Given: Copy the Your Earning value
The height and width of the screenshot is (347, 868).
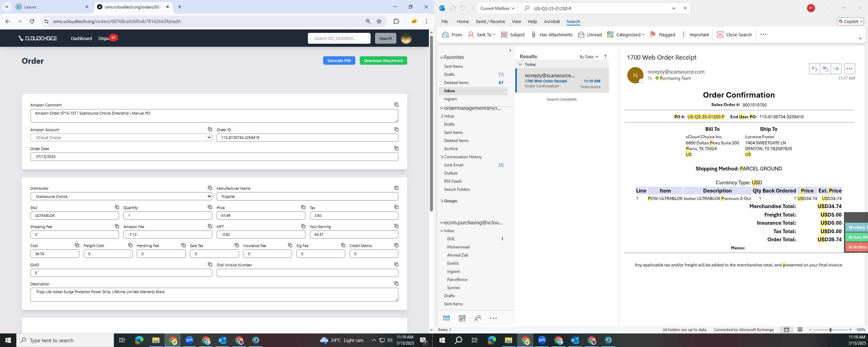Looking at the screenshot, I should (x=396, y=226).
